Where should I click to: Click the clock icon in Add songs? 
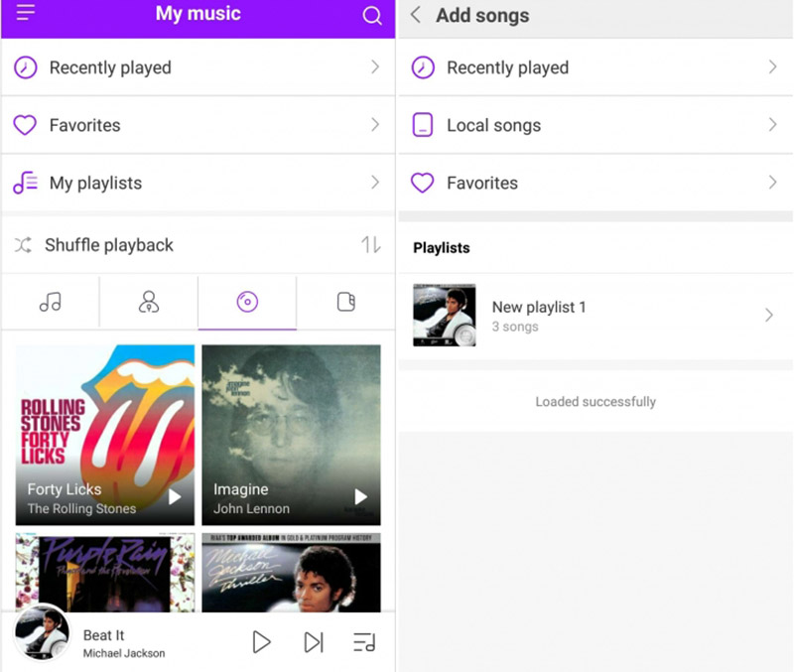(x=423, y=67)
